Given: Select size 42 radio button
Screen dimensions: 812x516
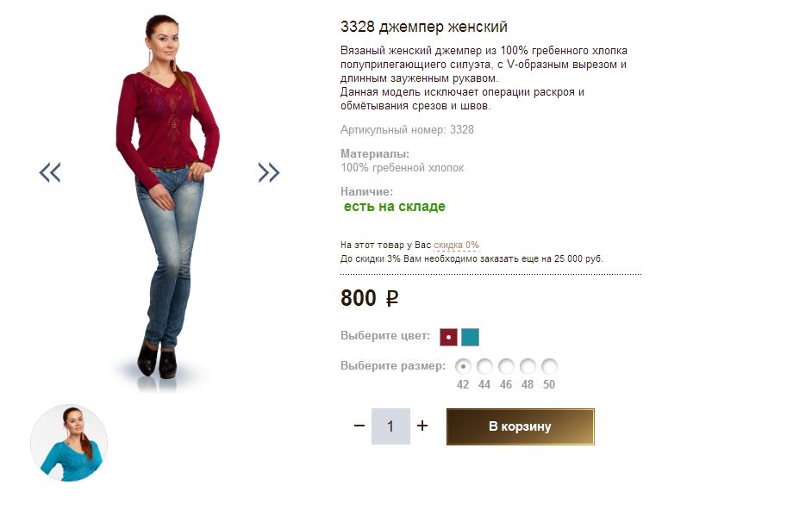Looking at the screenshot, I should [463, 366].
